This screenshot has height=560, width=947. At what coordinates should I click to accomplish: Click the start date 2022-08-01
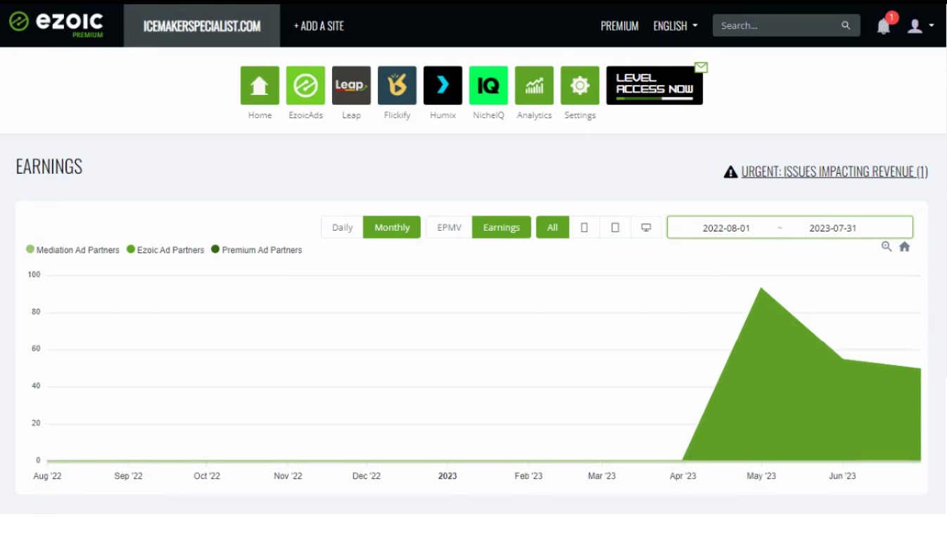click(x=726, y=228)
